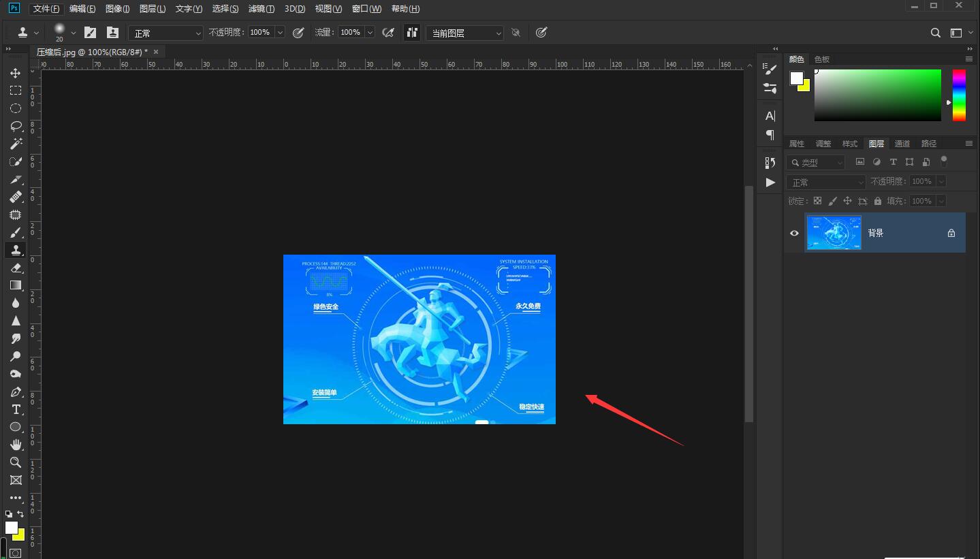Click the rainbow hue slider strip
Viewport: 980px width, 559px height.
[958, 95]
